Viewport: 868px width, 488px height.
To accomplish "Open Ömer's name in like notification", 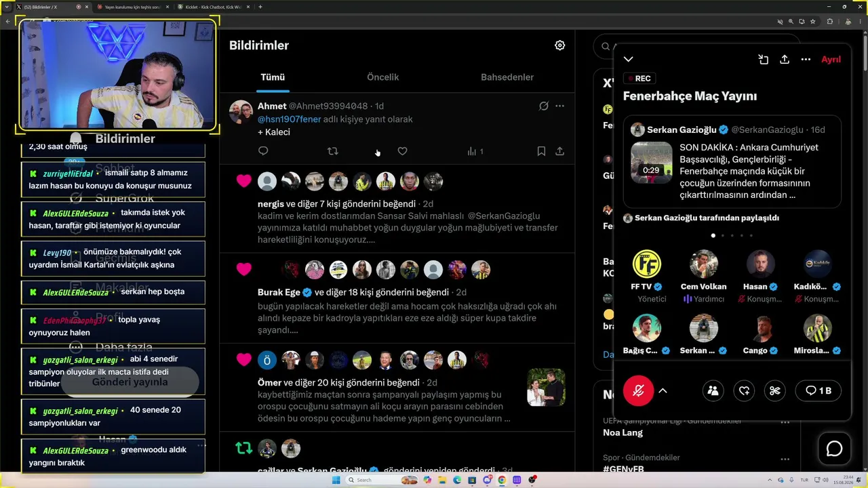I will (x=269, y=382).
